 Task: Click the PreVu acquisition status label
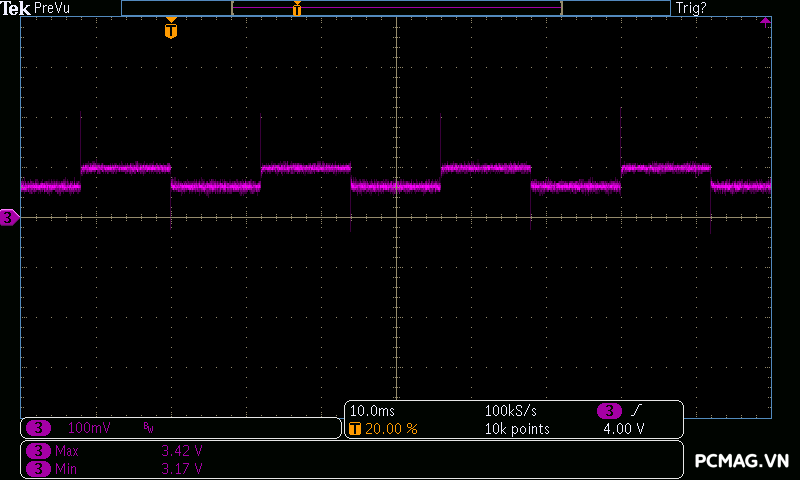52,8
